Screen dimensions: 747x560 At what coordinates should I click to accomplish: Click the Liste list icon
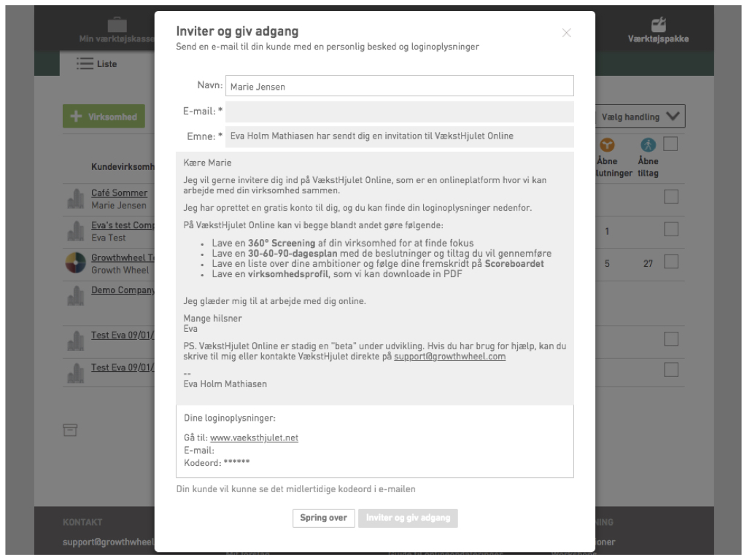coord(85,64)
